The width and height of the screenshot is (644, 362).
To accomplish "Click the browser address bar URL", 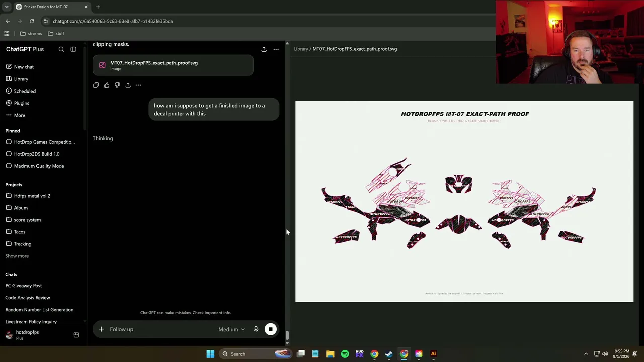I will [x=113, y=21].
